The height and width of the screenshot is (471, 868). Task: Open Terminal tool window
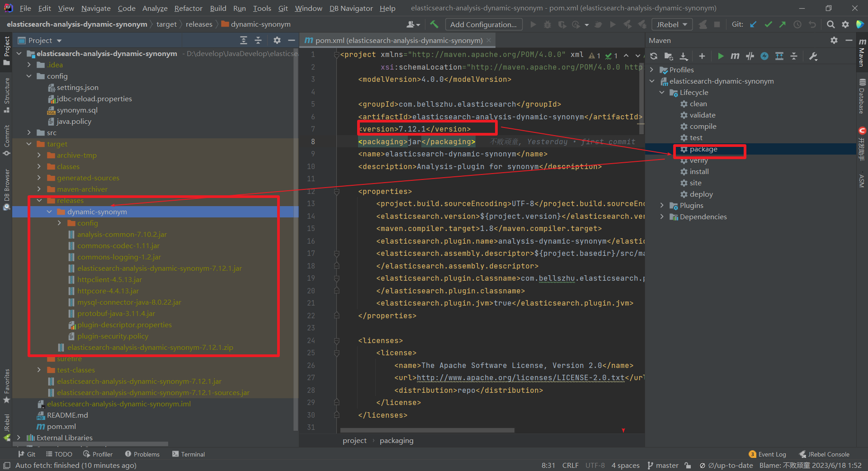click(189, 454)
